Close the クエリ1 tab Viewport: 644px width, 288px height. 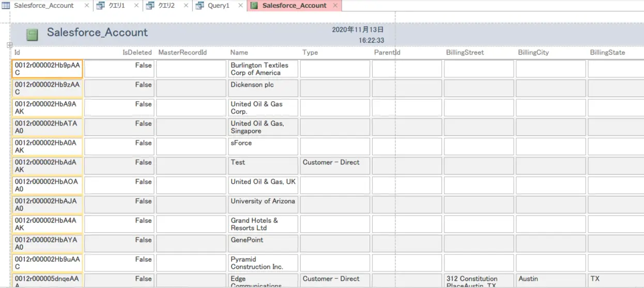(136, 6)
